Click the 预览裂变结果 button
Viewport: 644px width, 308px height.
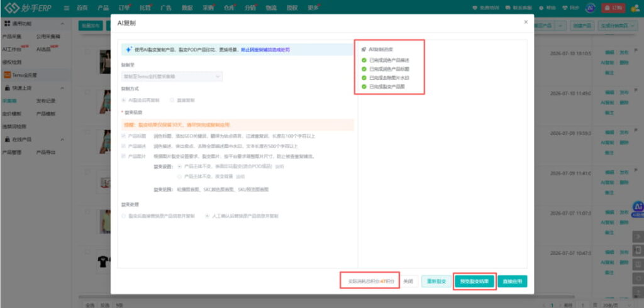474,282
